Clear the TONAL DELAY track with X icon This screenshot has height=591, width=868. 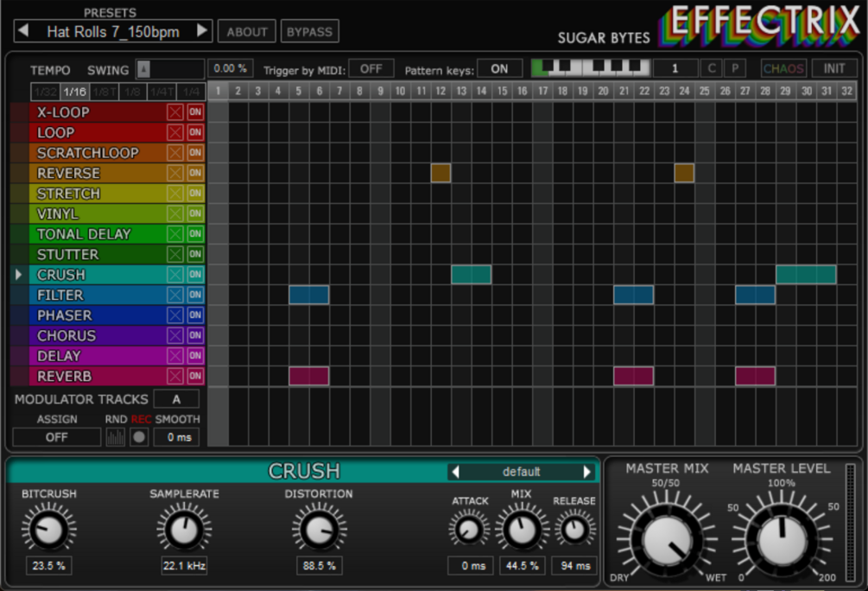175,234
